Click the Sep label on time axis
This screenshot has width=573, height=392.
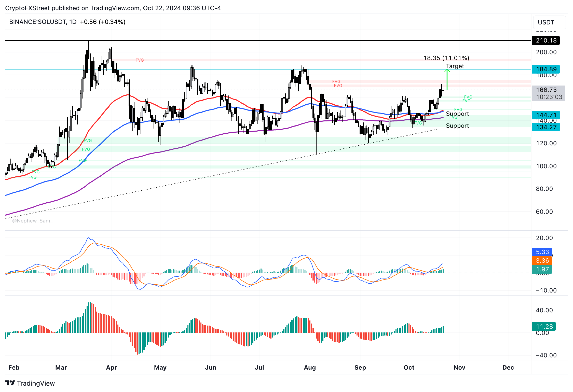coord(360,368)
